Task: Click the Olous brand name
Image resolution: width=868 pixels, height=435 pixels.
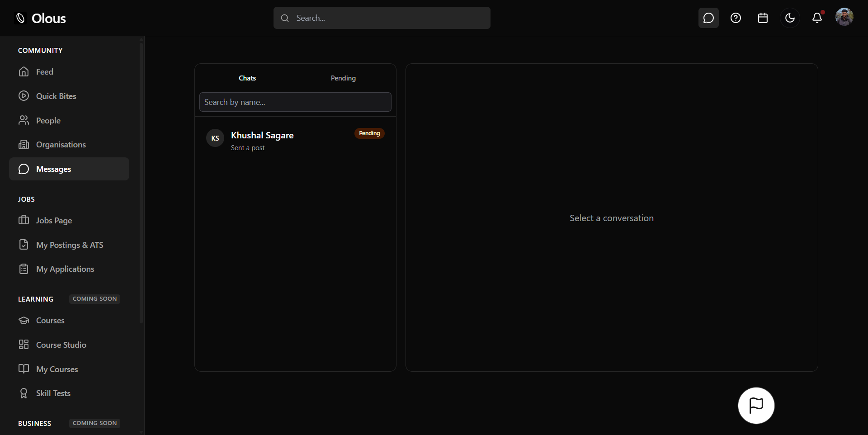Action: [x=49, y=18]
